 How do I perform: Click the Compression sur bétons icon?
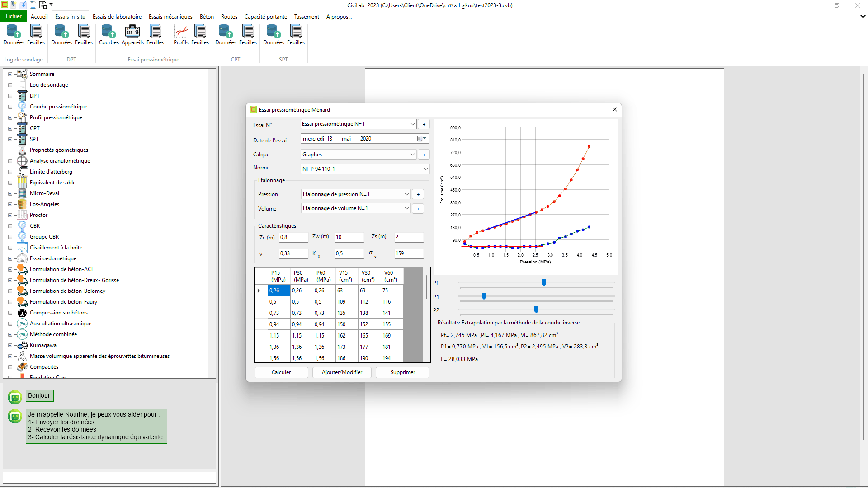tap(22, 313)
